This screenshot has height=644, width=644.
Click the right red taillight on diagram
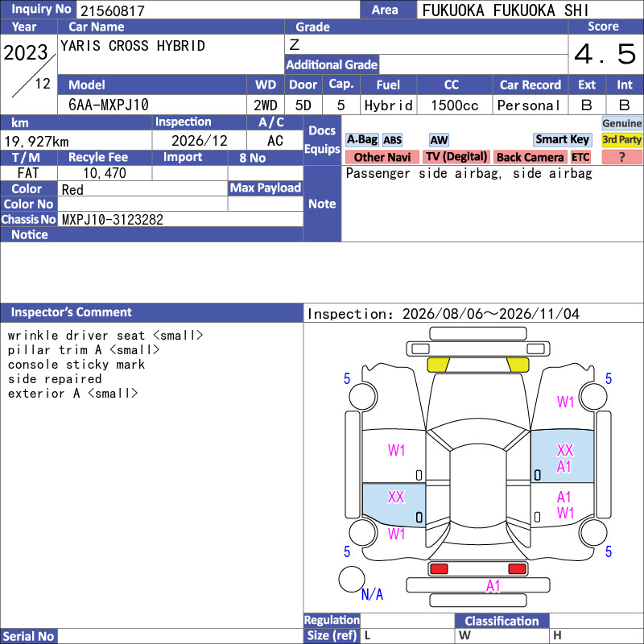click(x=517, y=569)
